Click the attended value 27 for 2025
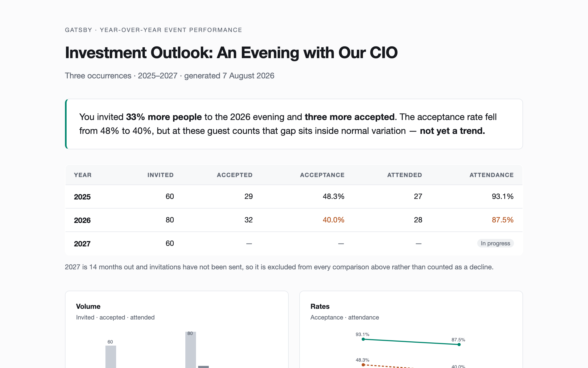This screenshot has width=588, height=368. click(x=418, y=197)
